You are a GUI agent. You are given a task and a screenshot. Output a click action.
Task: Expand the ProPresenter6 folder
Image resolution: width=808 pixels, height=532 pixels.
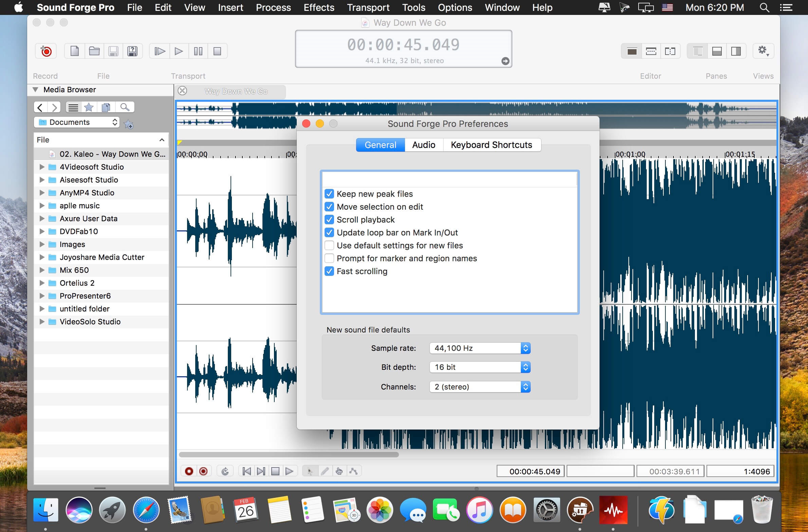(42, 296)
